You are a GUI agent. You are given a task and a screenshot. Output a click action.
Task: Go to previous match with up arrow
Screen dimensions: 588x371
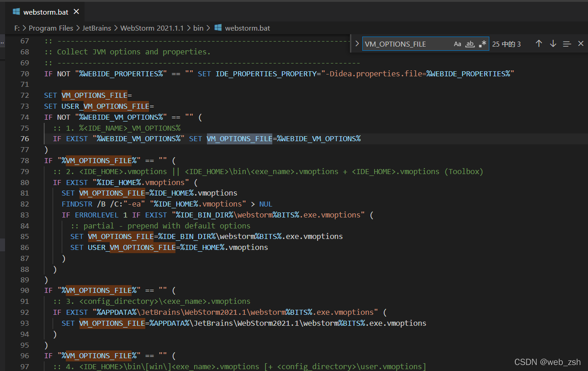tap(539, 44)
